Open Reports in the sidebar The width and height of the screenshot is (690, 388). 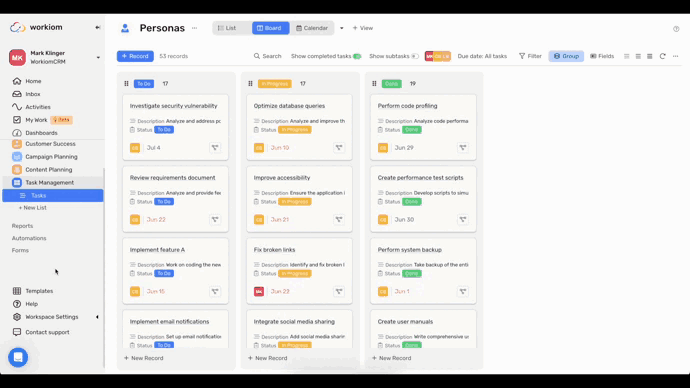(x=22, y=226)
